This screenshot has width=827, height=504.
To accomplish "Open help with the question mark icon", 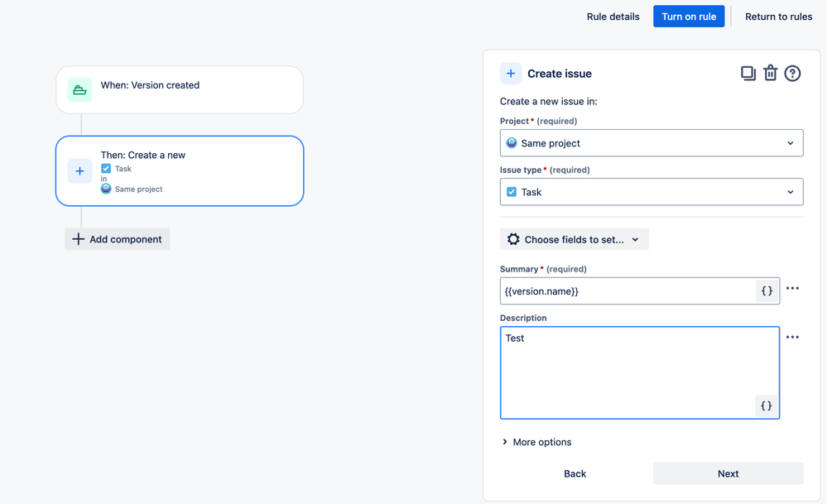I will (x=792, y=74).
